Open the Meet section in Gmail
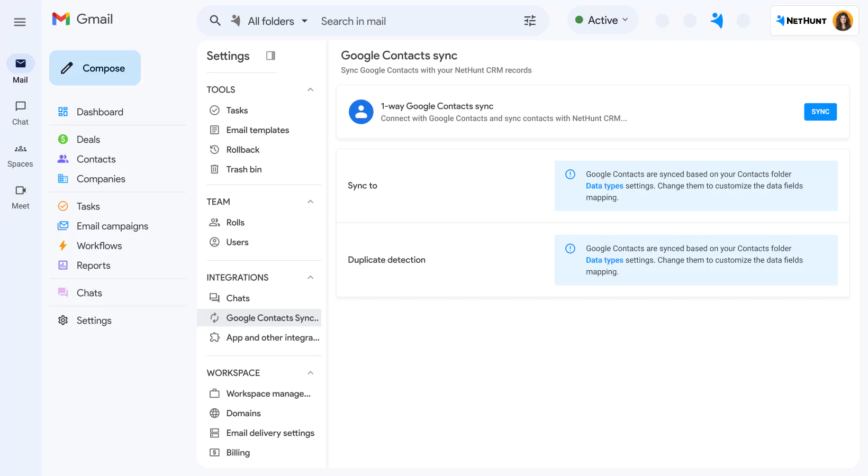The image size is (868, 476). pyautogui.click(x=20, y=197)
